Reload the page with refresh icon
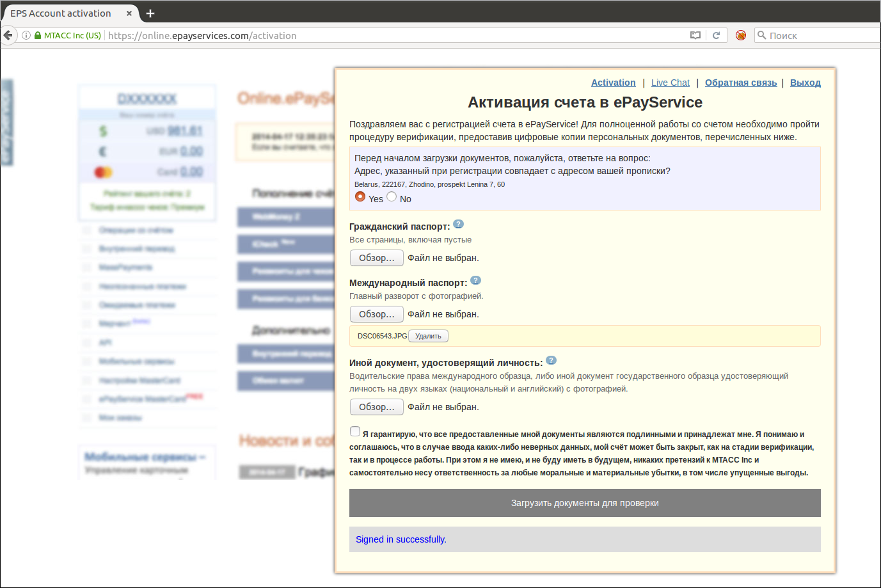This screenshot has height=588, width=881. 716,36
